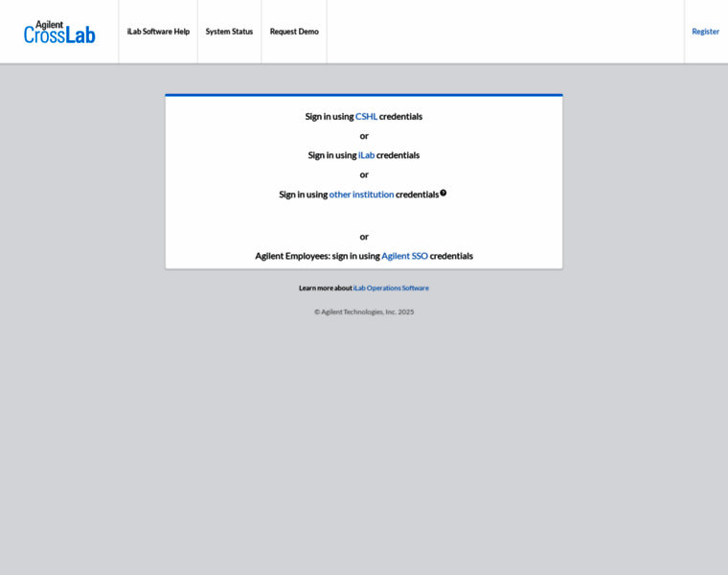The height and width of the screenshot is (575, 728).
Task: Click the help question mark icon
Action: click(x=444, y=193)
